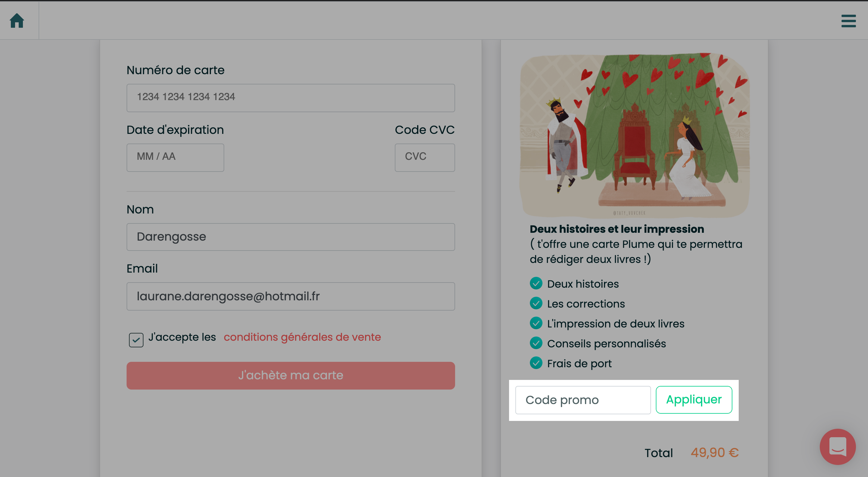This screenshot has width=868, height=477.
Task: Click the J'achète ma carte button
Action: [x=291, y=375]
